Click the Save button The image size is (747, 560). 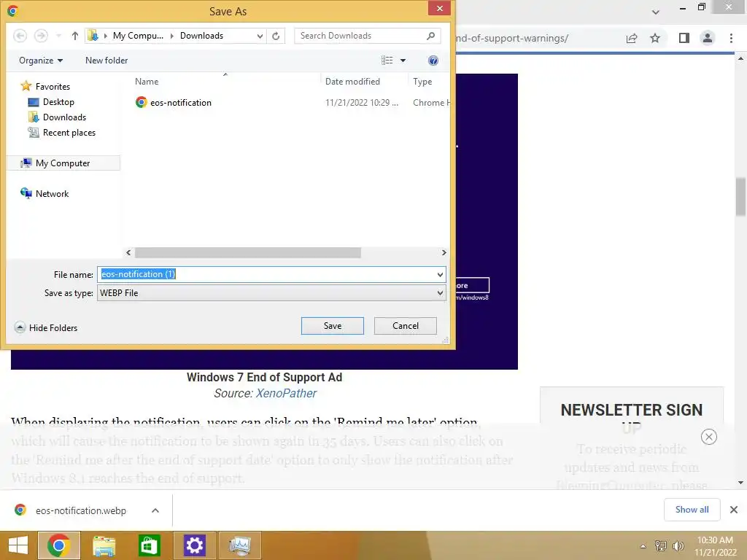[x=333, y=326]
